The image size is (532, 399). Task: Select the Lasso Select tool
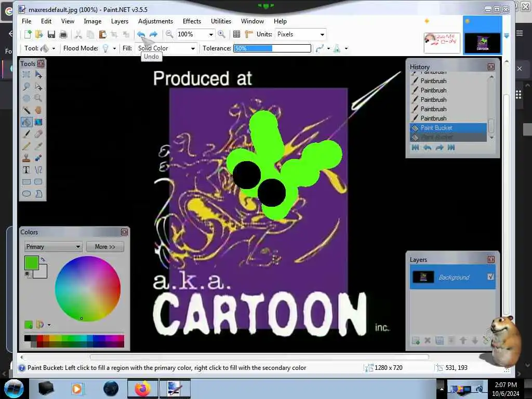[26, 87]
